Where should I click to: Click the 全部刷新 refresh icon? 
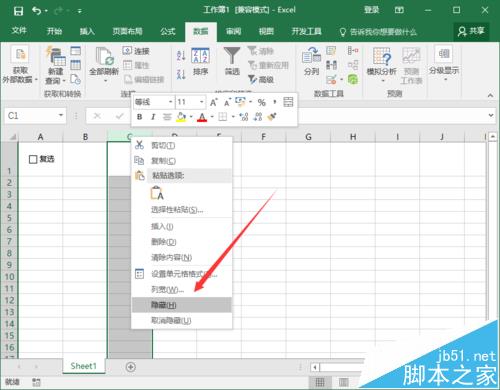pos(104,56)
